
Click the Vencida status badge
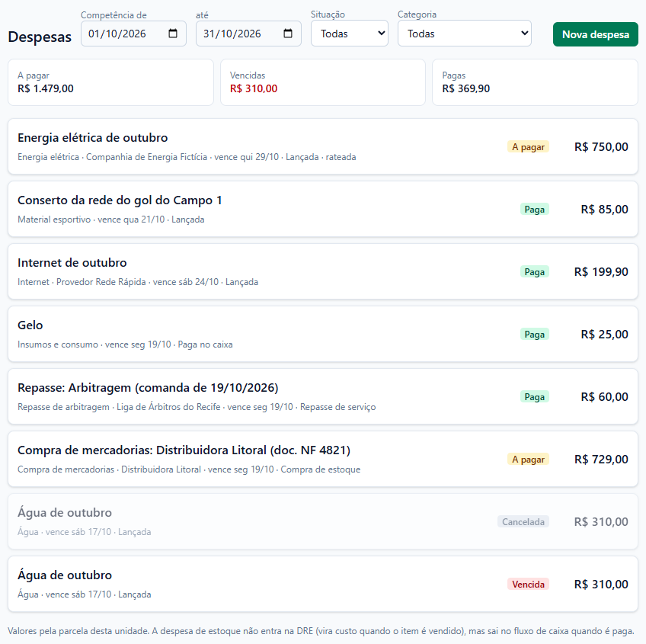point(528,585)
